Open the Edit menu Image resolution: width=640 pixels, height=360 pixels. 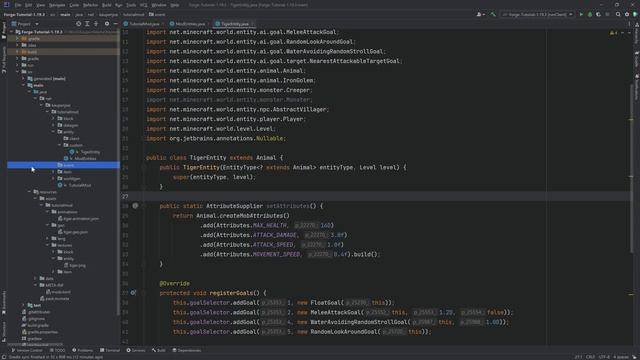pyautogui.click(x=28, y=5)
